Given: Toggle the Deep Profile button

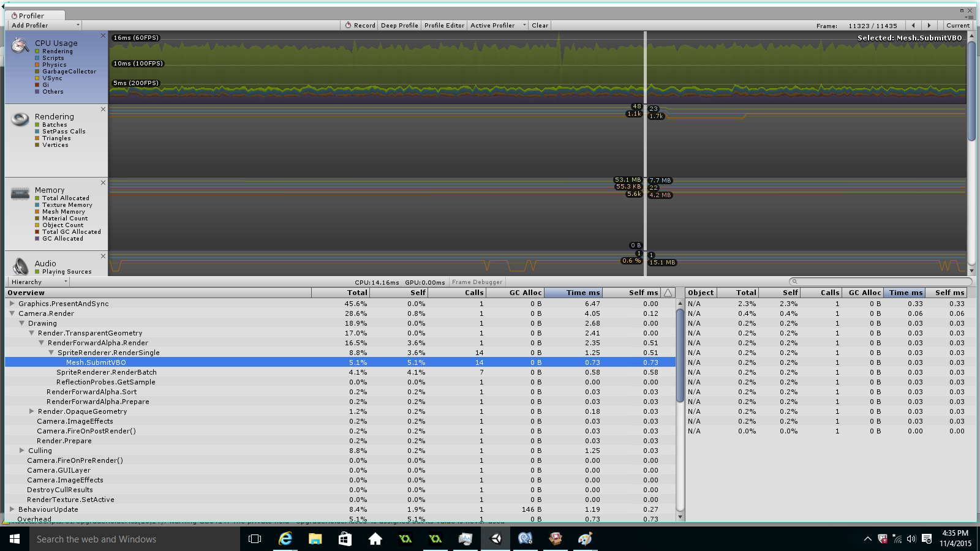Looking at the screenshot, I should (x=399, y=26).
